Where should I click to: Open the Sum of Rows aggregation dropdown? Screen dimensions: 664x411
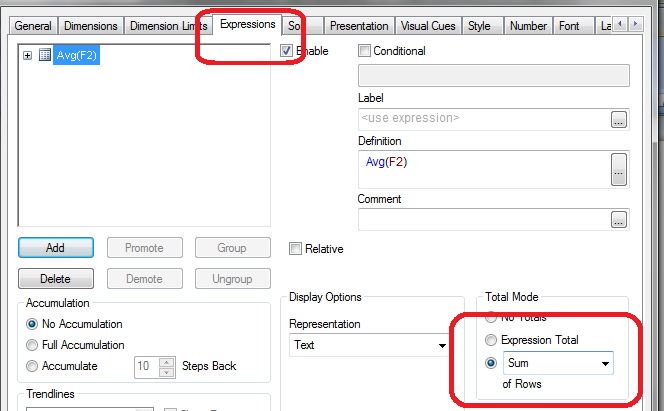pos(557,363)
